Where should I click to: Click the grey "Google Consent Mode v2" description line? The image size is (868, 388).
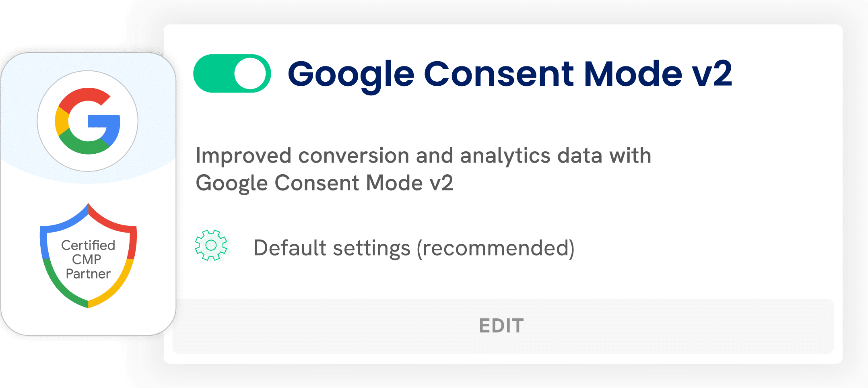pos(324,183)
